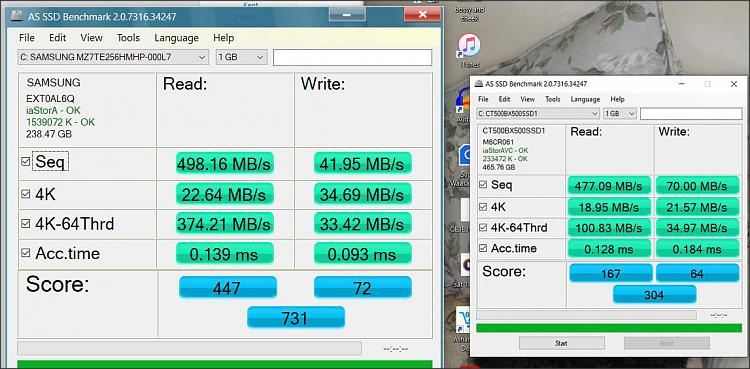Screen dimensions: 750x369
Task: Open the 1 GB size dropdown in Samsung window
Action: 241,57
